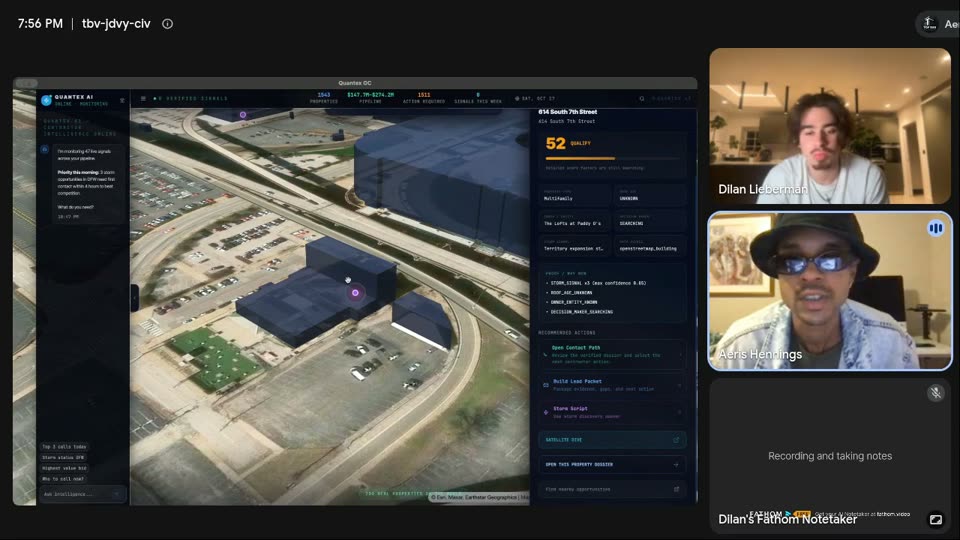Click 'Highest value biz' suggestion chip

(64, 468)
